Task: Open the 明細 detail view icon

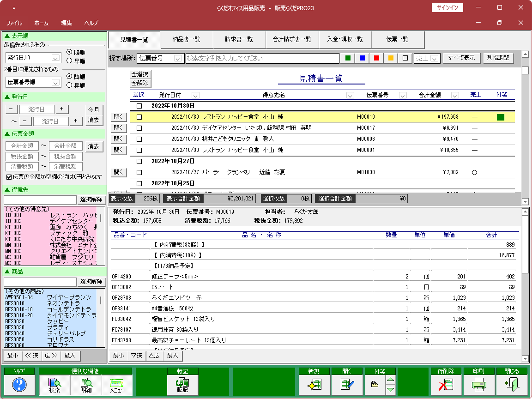Action: [x=86, y=385]
